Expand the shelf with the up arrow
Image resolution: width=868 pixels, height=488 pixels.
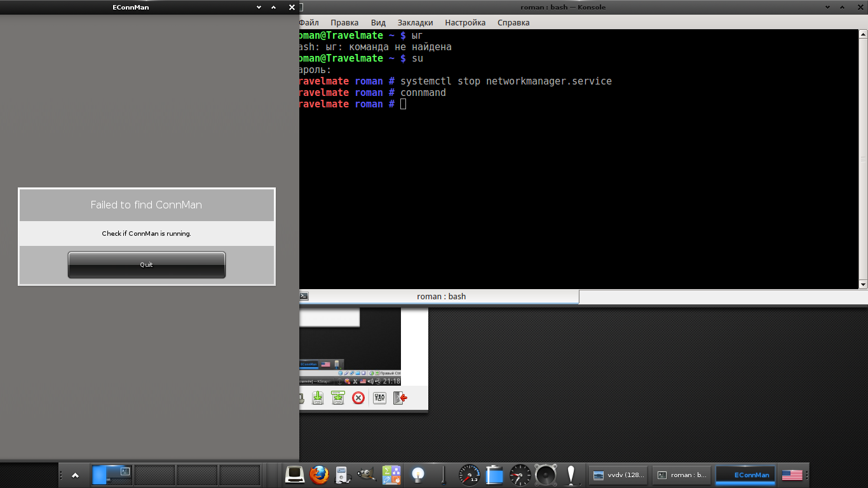click(75, 475)
